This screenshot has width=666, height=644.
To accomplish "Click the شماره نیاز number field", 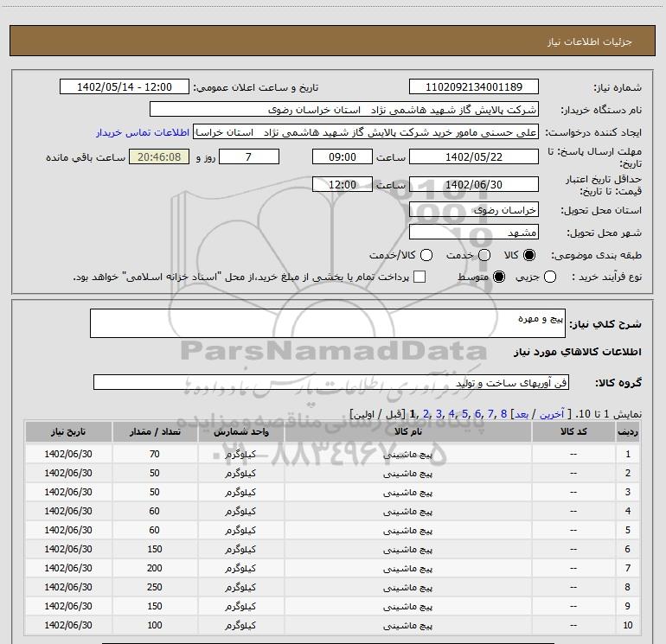I will pyautogui.click(x=474, y=86).
